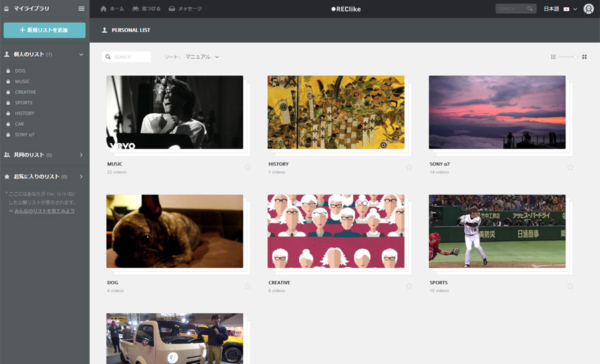Switch to large grid view icon

pyautogui.click(x=584, y=57)
